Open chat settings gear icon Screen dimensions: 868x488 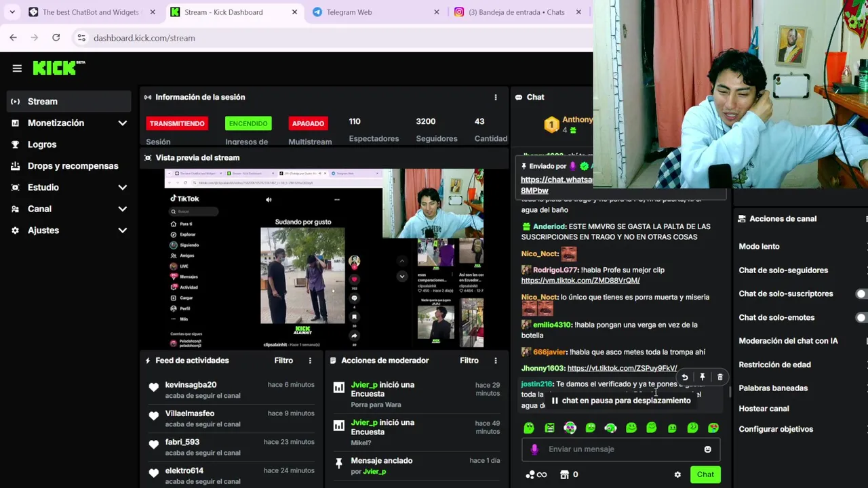pyautogui.click(x=677, y=474)
